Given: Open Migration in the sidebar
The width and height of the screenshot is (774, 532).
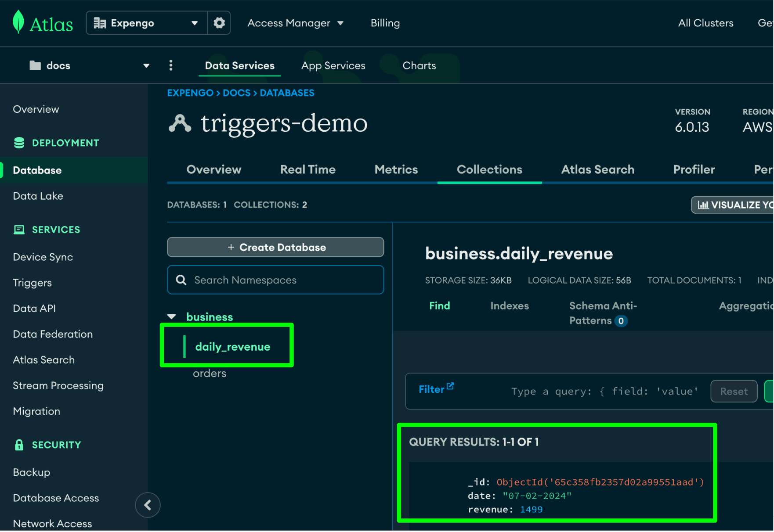Looking at the screenshot, I should (x=36, y=412).
